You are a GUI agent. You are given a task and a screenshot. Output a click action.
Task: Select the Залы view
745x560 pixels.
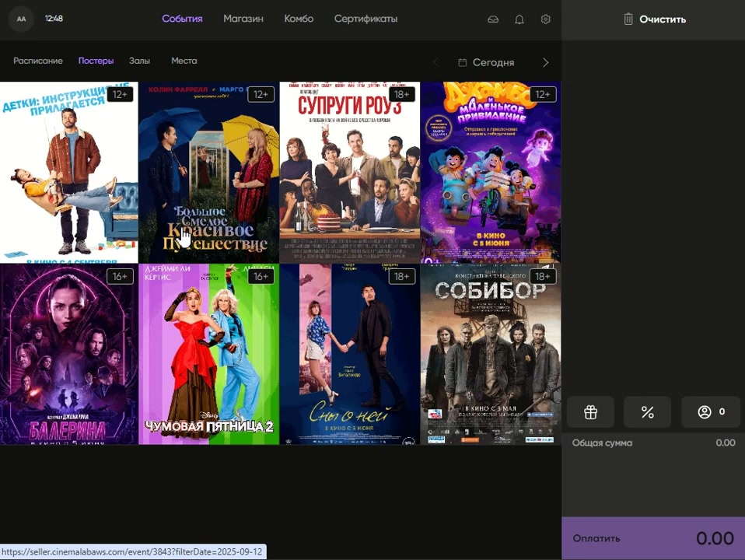139,61
